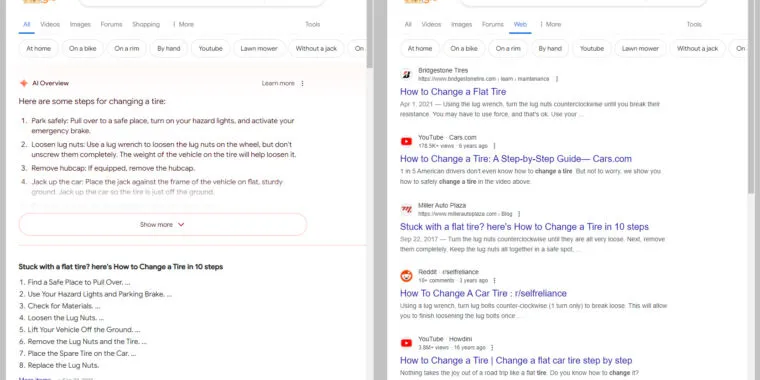Open three-dot menu beside Reddit result
This screenshot has height=380, width=760.
click(x=494, y=281)
